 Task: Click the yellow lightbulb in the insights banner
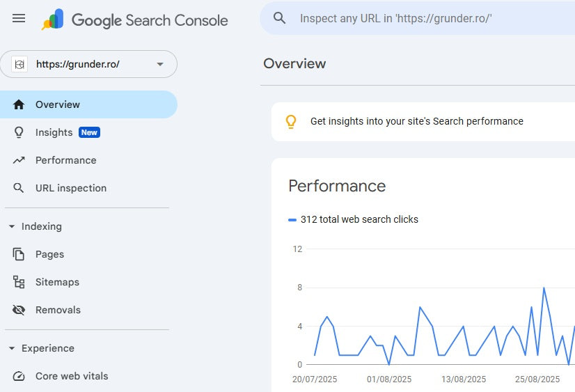pos(291,121)
